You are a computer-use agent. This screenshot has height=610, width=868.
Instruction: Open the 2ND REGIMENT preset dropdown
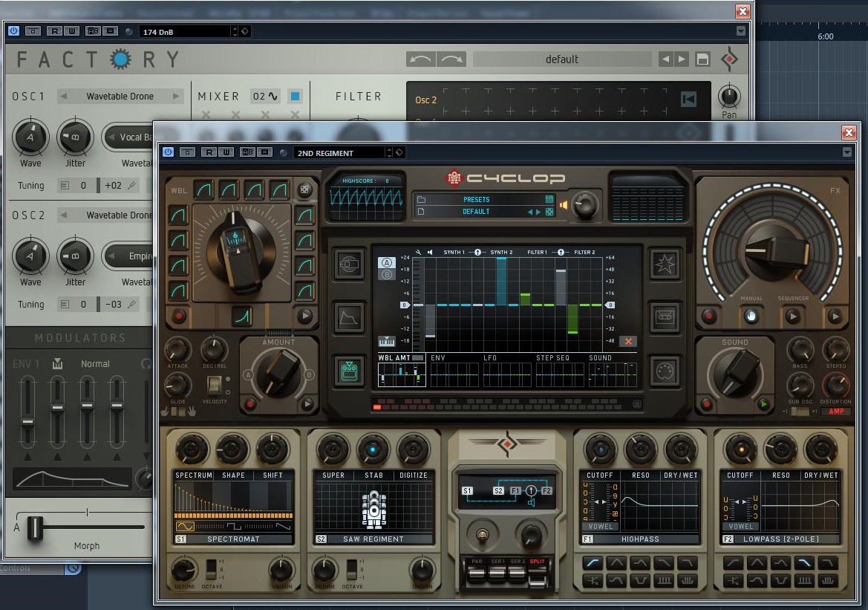pyautogui.click(x=339, y=153)
